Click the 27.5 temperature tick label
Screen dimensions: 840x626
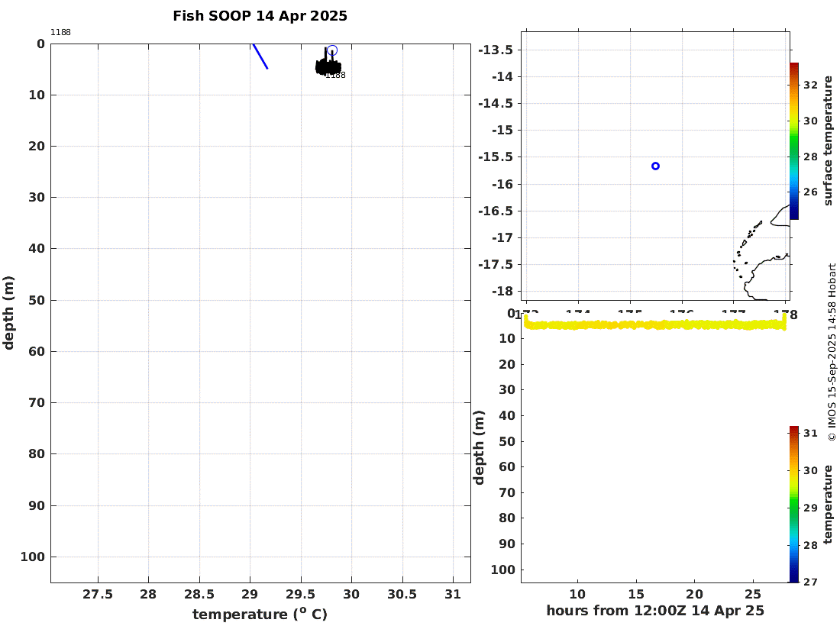[x=98, y=595]
